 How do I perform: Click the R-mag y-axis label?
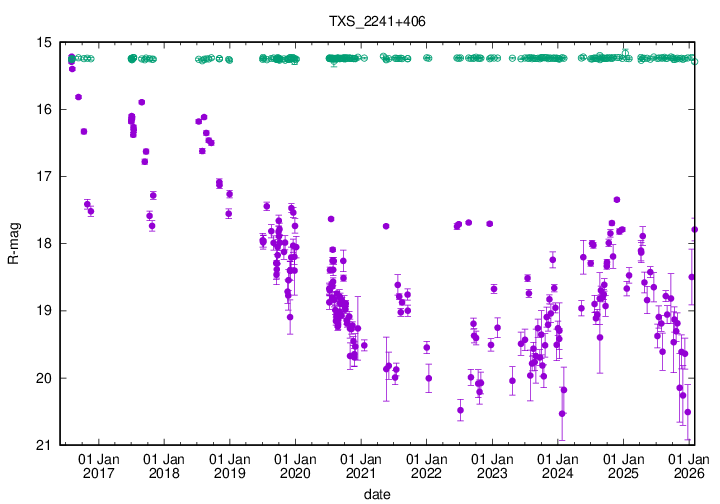point(13,244)
